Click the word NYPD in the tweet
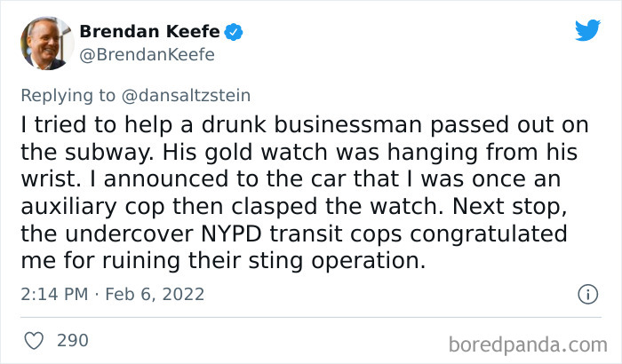 [x=231, y=234]
